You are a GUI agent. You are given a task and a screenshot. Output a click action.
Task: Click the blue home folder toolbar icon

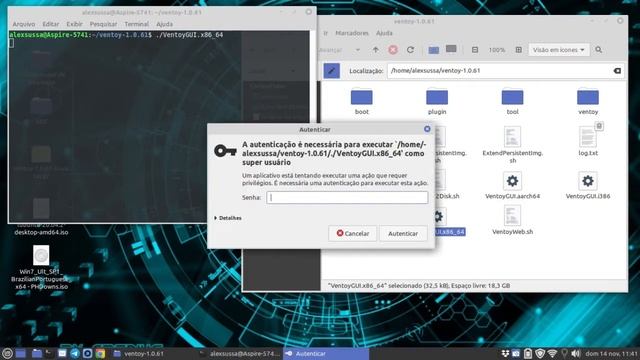point(433,50)
